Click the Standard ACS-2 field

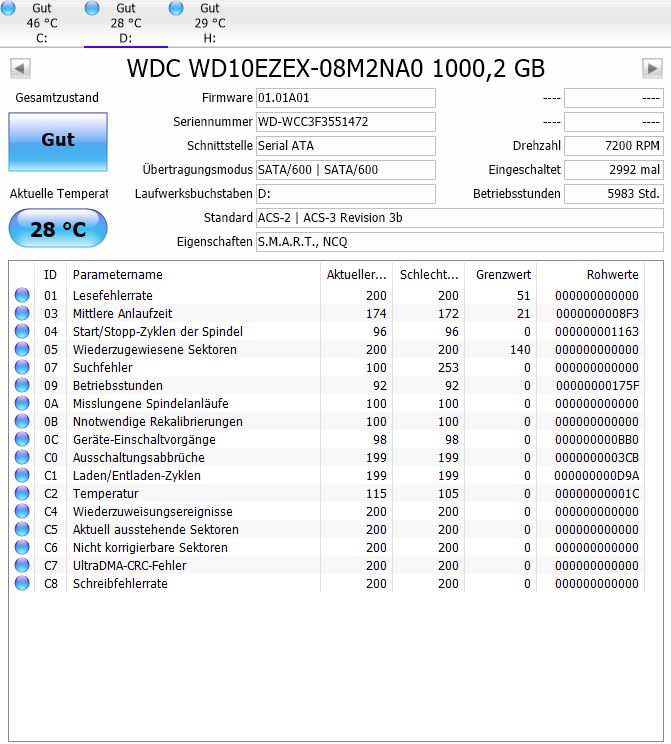[459, 218]
